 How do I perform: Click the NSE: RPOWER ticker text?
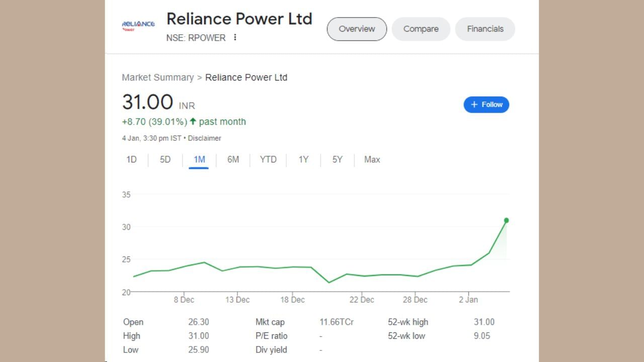[196, 38]
